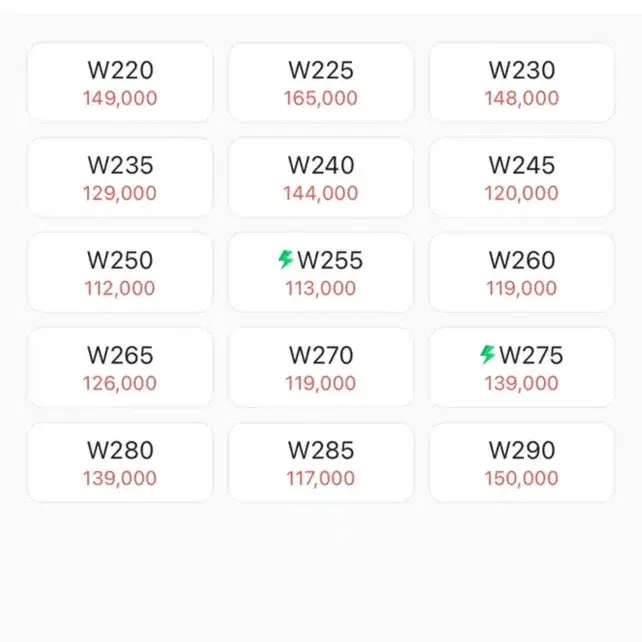Select size W260 priced 119,000
This screenshot has width=642, height=642.
point(522,272)
